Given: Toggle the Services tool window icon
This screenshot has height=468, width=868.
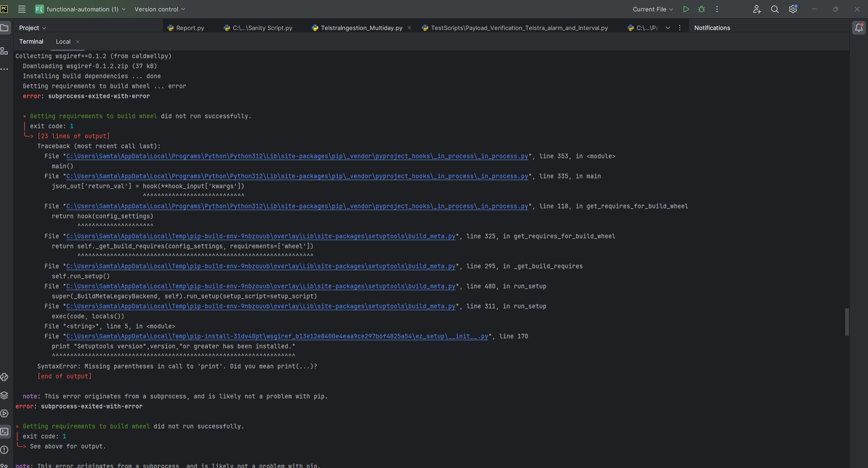Looking at the screenshot, I should [5, 413].
